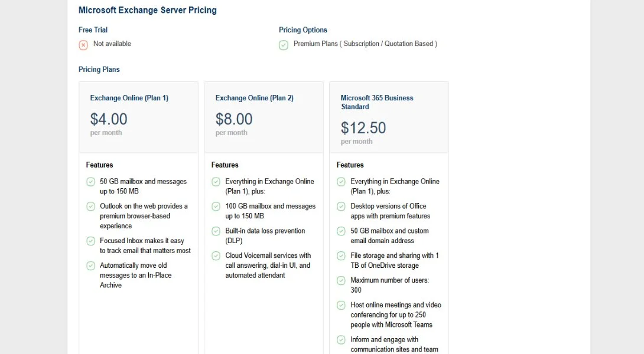
Task: Click the $12.50 per month price
Action: (363, 128)
